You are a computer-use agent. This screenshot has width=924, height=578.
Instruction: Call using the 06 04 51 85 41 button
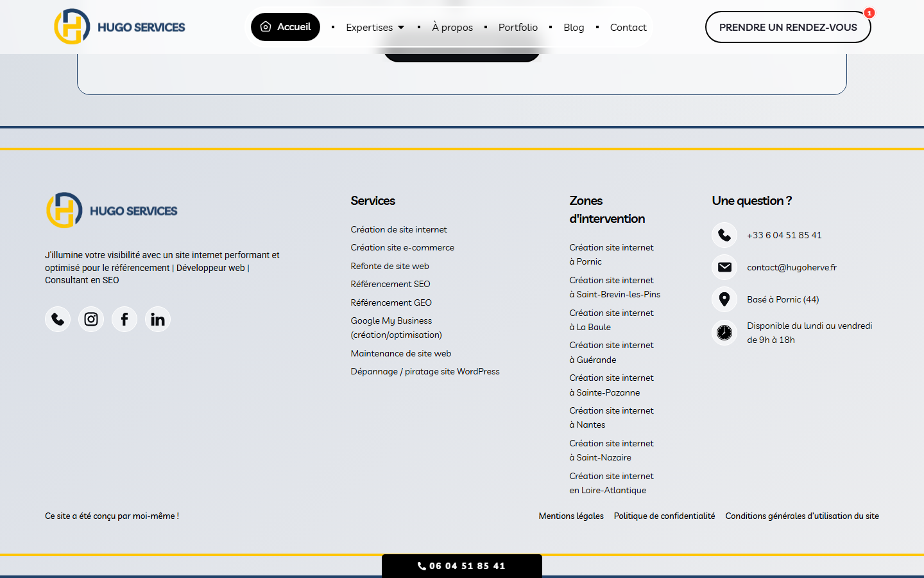(462, 566)
